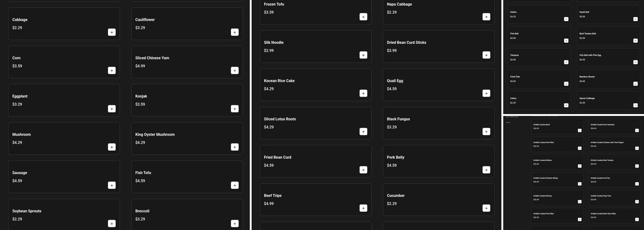Add Beef Tripe using plus icon
644x230 pixels.
pyautogui.click(x=363, y=208)
